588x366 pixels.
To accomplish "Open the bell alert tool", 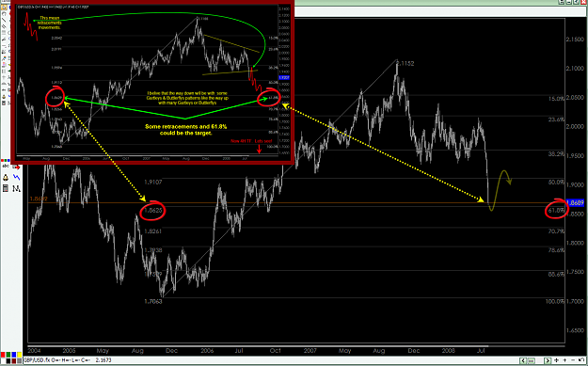I will coord(6,178).
